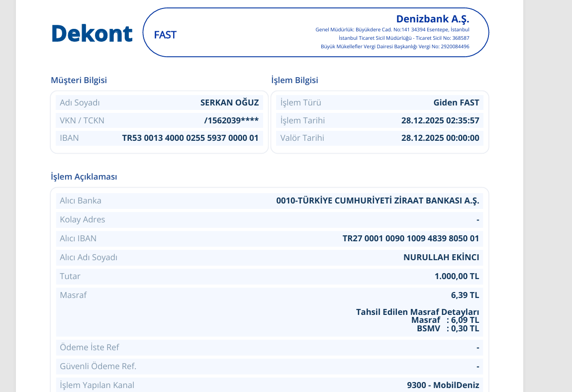Select transaction date 28.12.2025 02:35:57
The width and height of the screenshot is (572, 392).
click(x=440, y=120)
